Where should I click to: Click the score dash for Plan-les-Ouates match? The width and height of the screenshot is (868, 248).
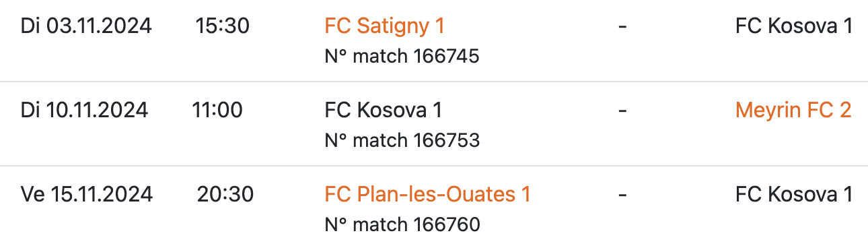point(622,195)
